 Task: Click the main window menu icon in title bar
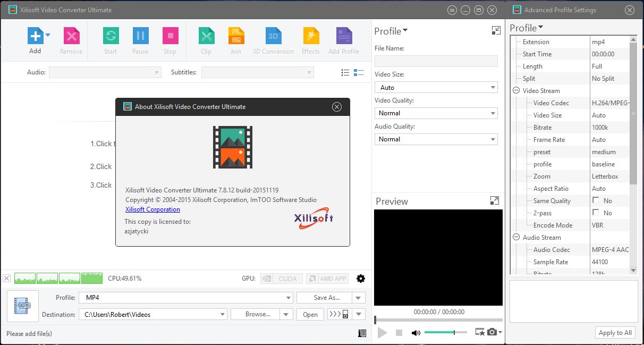(x=452, y=10)
